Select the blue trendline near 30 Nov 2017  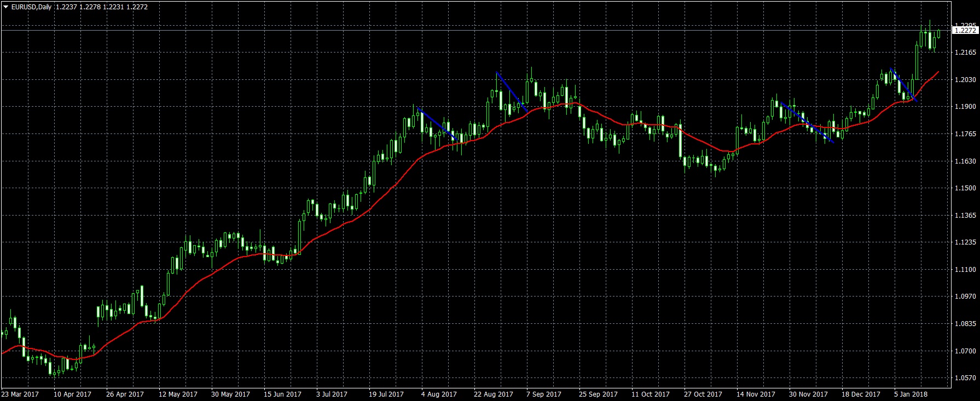point(807,122)
